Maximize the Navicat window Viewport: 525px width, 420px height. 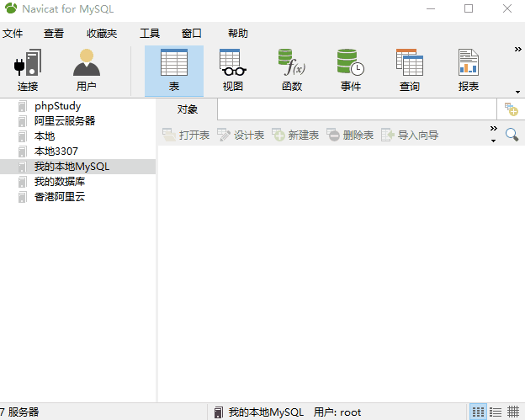point(469,8)
